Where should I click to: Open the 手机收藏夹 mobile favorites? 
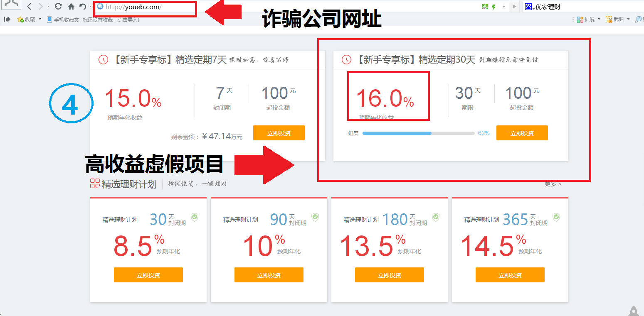[63, 20]
